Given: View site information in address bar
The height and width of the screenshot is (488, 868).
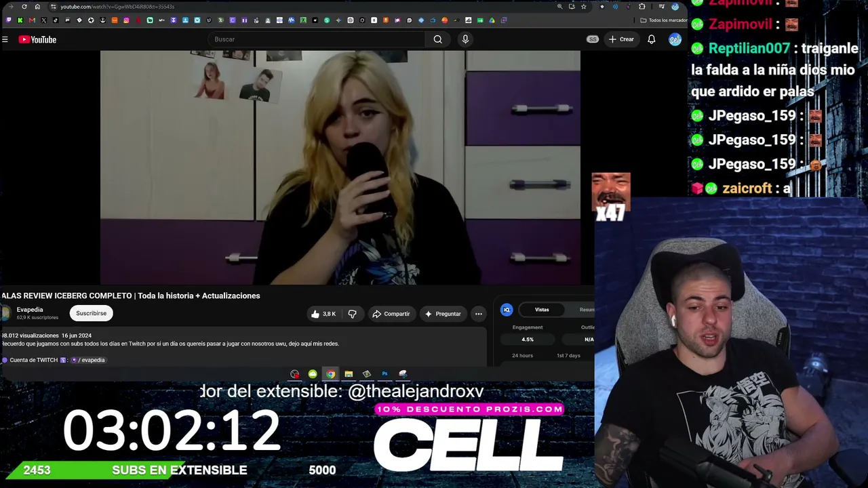Looking at the screenshot, I should coord(53,7).
